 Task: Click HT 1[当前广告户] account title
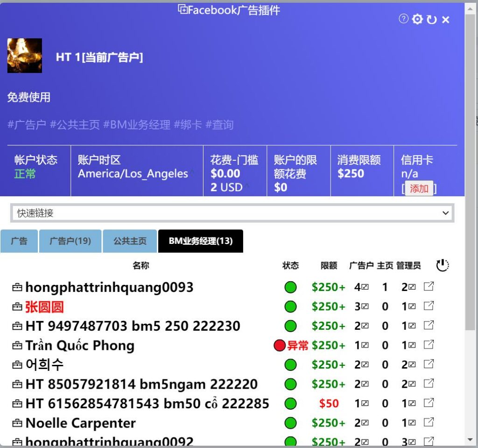(99, 57)
